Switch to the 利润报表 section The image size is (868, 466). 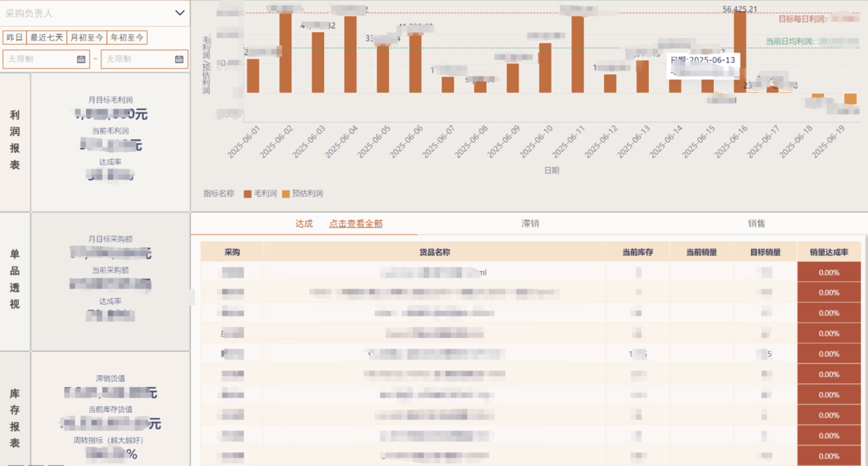[15, 140]
